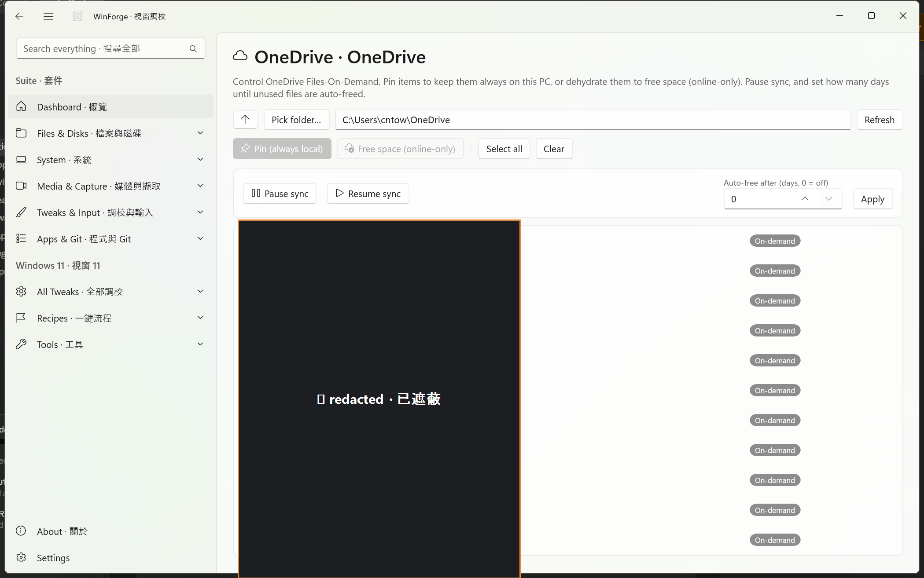
Task: Maximize the WinForge window
Action: click(871, 16)
